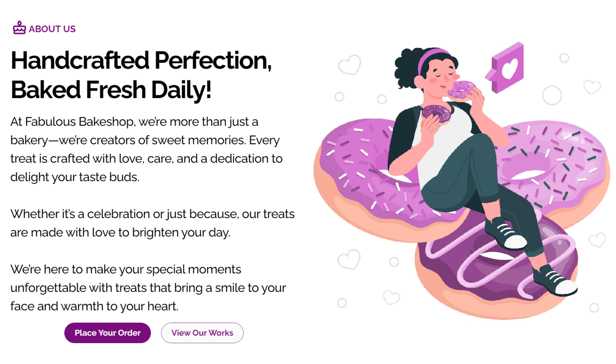Click the purple heart speech bubble icon
616x364 pixels.
pyautogui.click(x=505, y=68)
